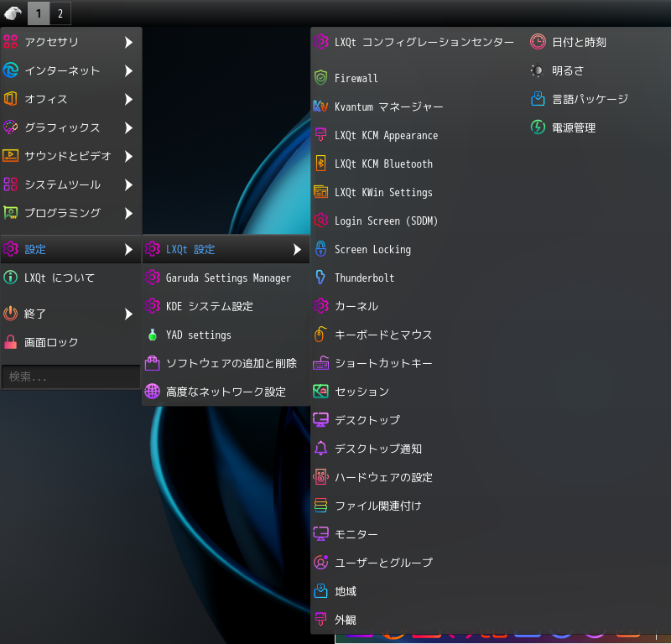Switch to workspace 1
Image resolution: width=671 pixels, height=644 pixels.
[x=39, y=13]
